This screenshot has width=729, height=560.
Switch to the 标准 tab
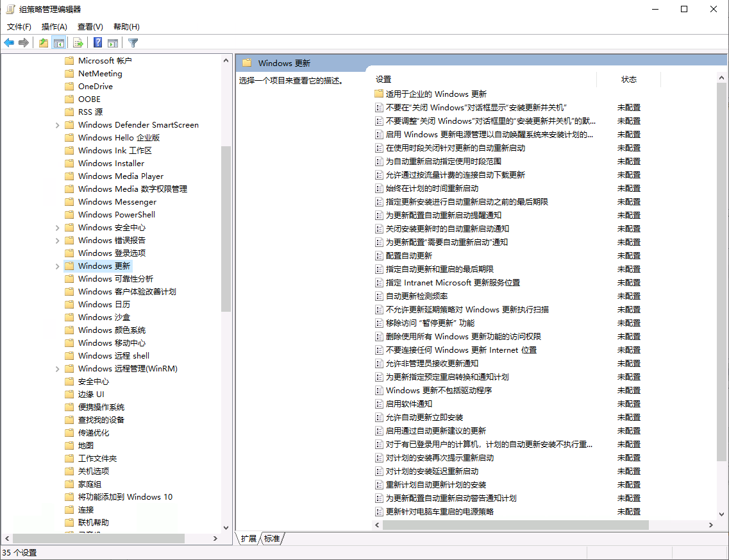click(272, 539)
